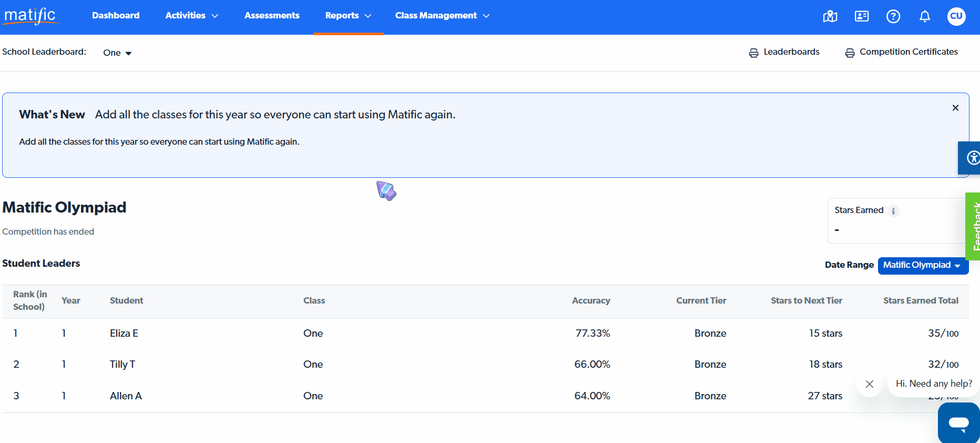Close the 'Need any help?' chat prompt

click(x=870, y=384)
